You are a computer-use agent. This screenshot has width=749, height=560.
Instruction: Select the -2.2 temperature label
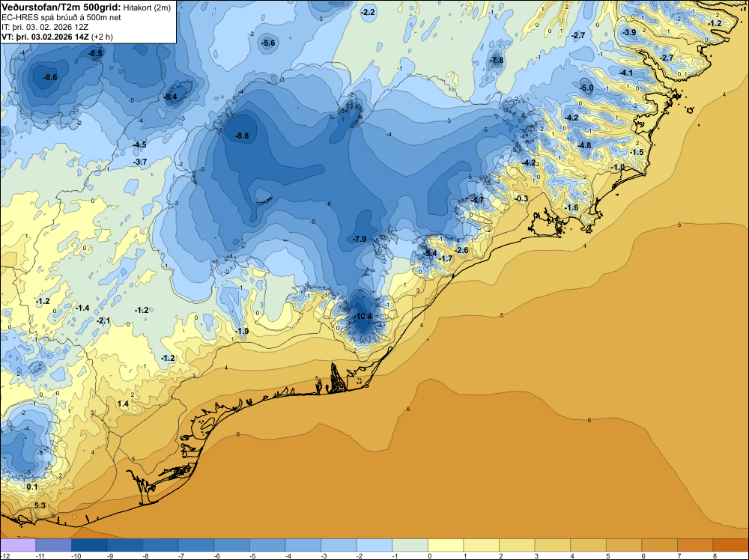[x=368, y=13]
